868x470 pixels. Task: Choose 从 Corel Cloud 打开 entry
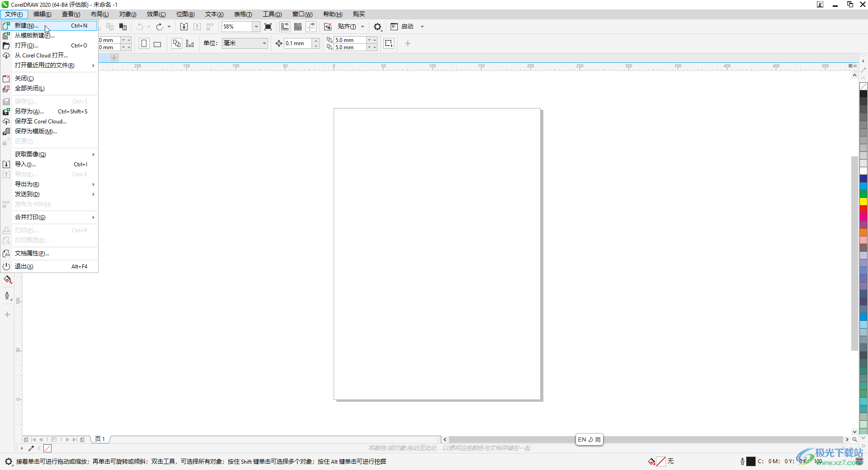coord(49,55)
